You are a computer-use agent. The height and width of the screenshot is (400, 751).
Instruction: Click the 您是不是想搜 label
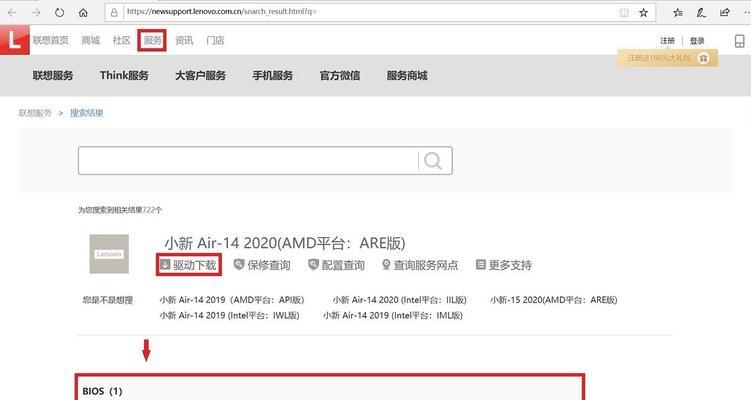(108, 300)
